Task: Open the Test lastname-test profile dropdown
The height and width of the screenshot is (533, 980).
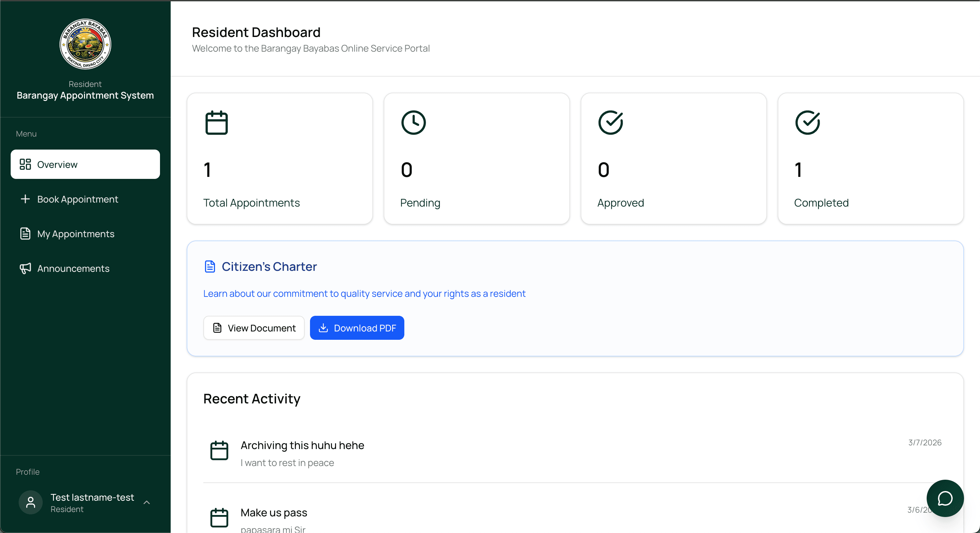Action: 85,503
